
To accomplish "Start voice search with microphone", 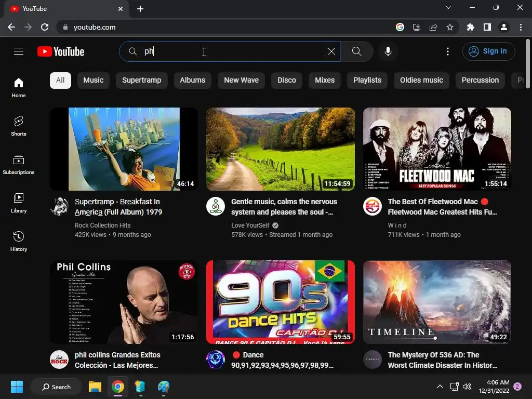I will coord(388,51).
